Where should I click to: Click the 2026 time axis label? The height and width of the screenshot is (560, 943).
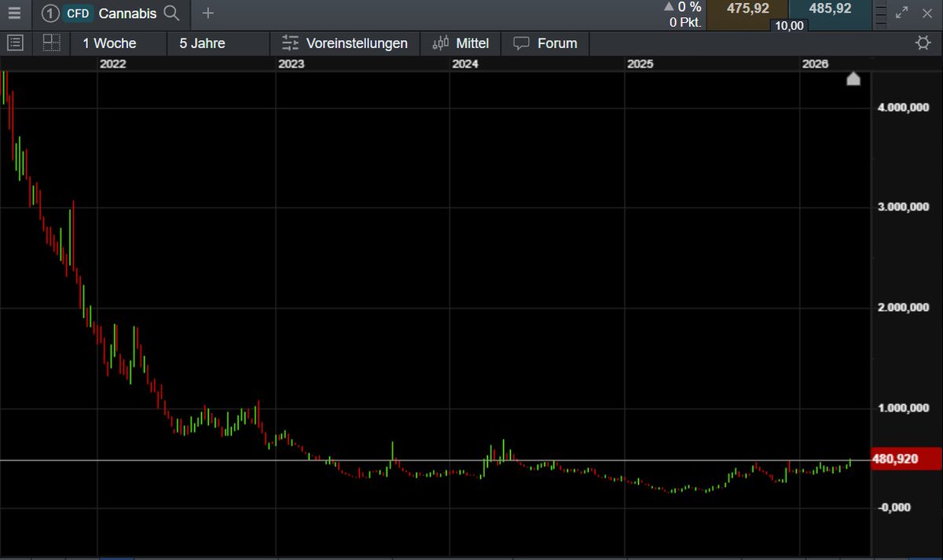815,64
